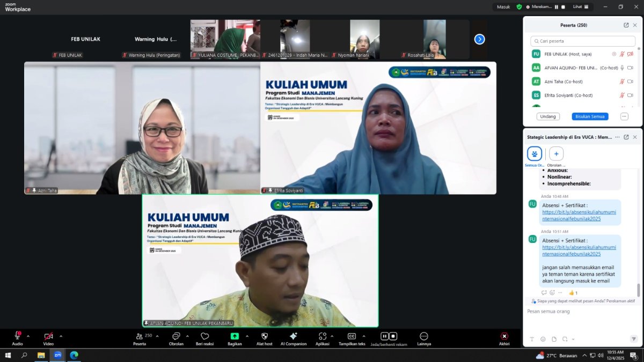The width and height of the screenshot is (644, 362).
Task: Toggle mute for FEB UNILAK host
Action: pyautogui.click(x=623, y=54)
